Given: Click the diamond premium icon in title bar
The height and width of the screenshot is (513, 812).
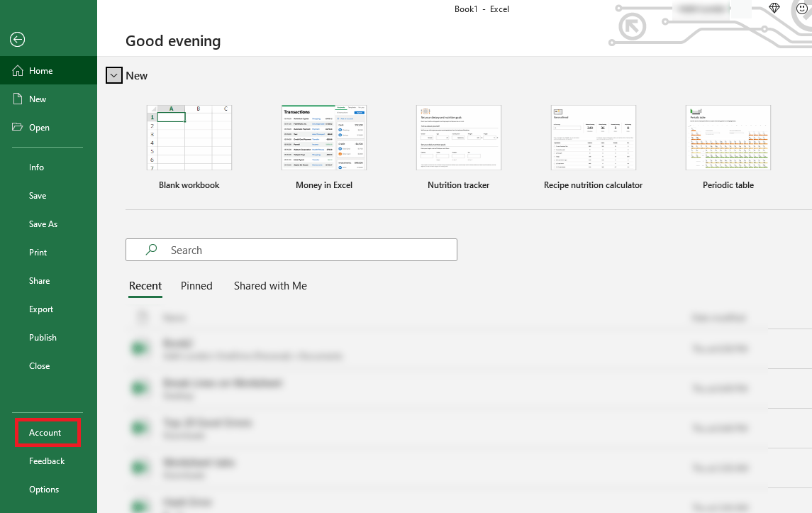Looking at the screenshot, I should (x=774, y=8).
